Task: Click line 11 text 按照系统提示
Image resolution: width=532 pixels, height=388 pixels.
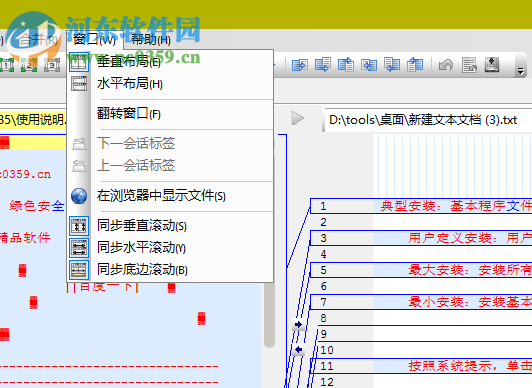Action: tap(450, 366)
